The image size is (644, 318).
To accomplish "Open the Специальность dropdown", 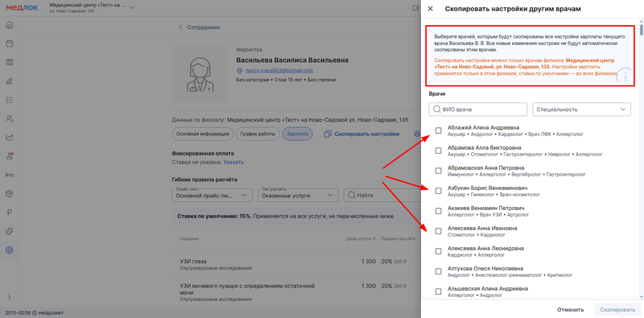I will (581, 109).
